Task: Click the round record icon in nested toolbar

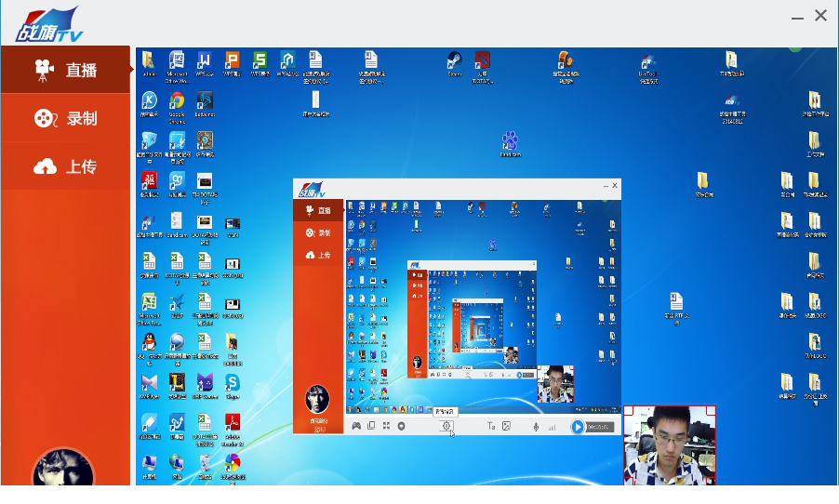Action: tap(401, 426)
